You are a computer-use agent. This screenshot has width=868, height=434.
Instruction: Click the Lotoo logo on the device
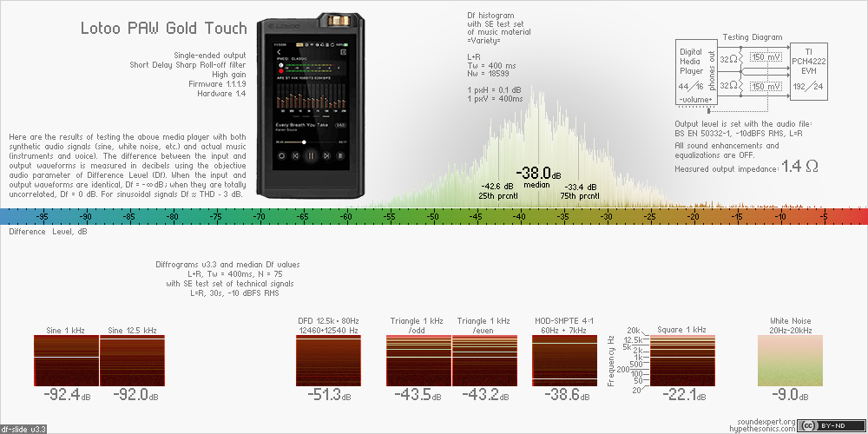[x=284, y=26]
